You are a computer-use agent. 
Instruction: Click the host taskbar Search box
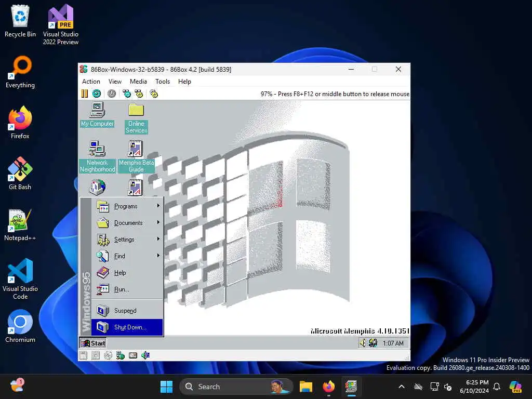tap(236, 387)
